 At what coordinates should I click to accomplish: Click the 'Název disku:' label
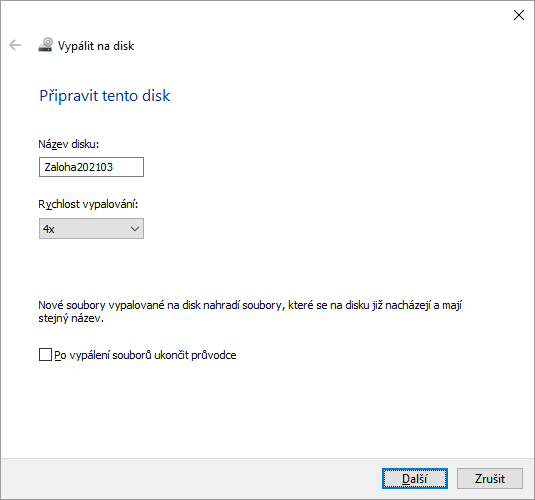pyautogui.click(x=69, y=144)
